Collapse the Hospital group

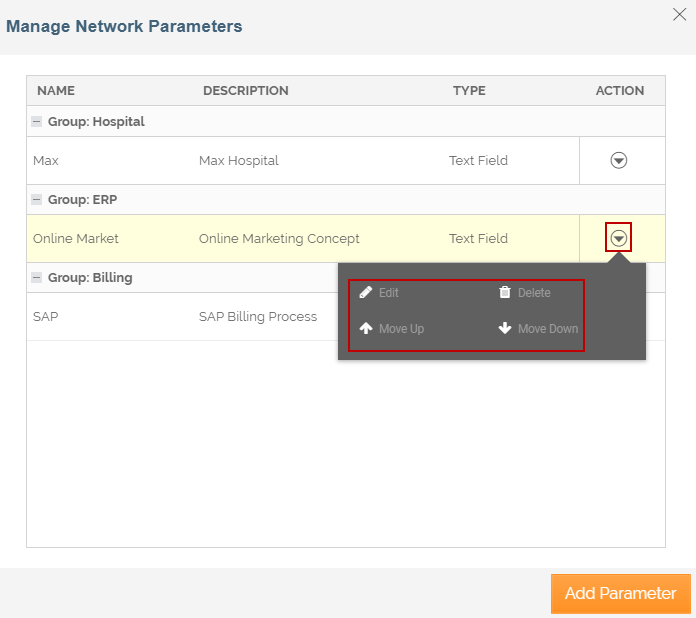pos(37,122)
